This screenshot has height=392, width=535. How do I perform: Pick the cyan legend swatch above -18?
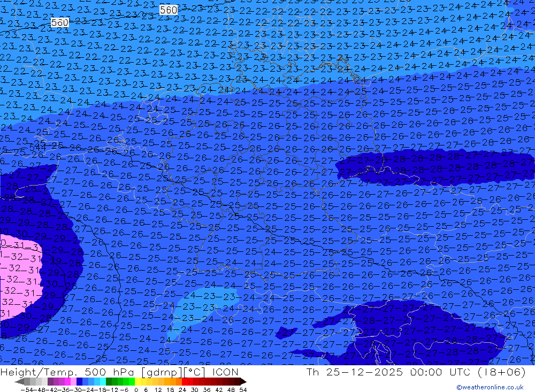[103, 381]
